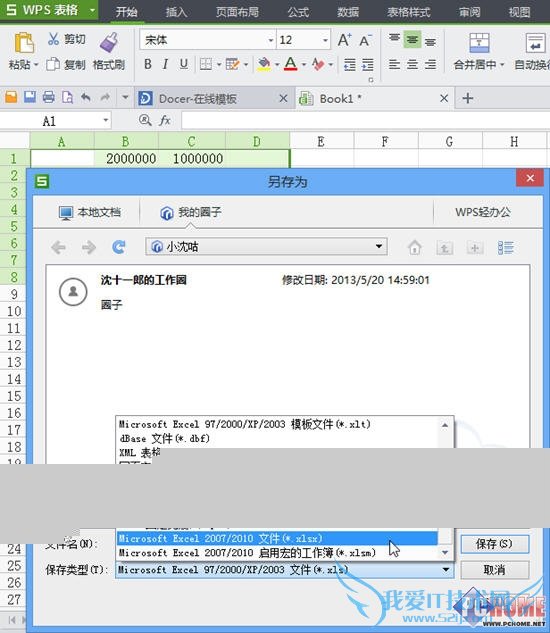Click the increase indent icon
The width and height of the screenshot is (550, 633).
[367, 64]
